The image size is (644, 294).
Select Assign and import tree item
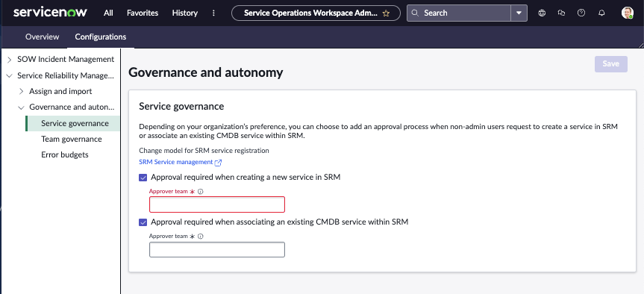point(60,91)
